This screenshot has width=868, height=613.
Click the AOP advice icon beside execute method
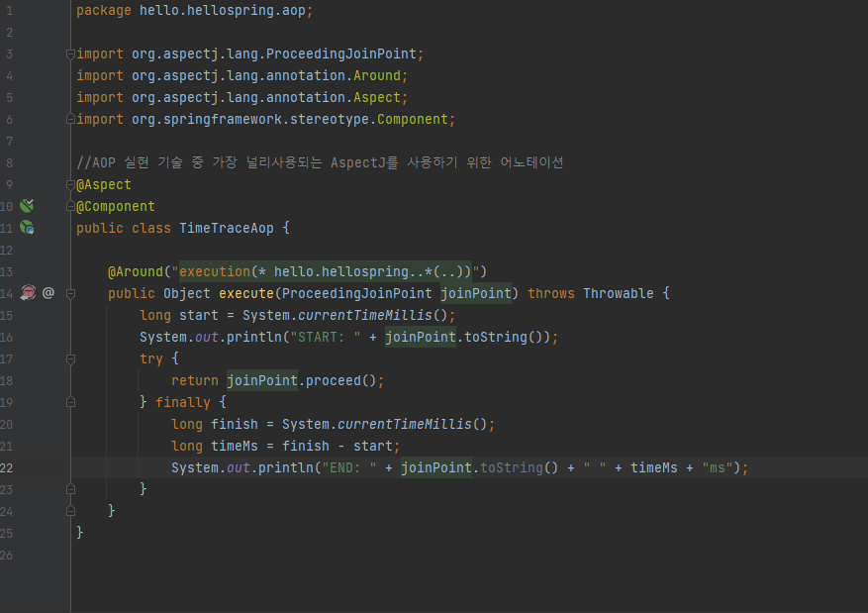click(x=28, y=292)
